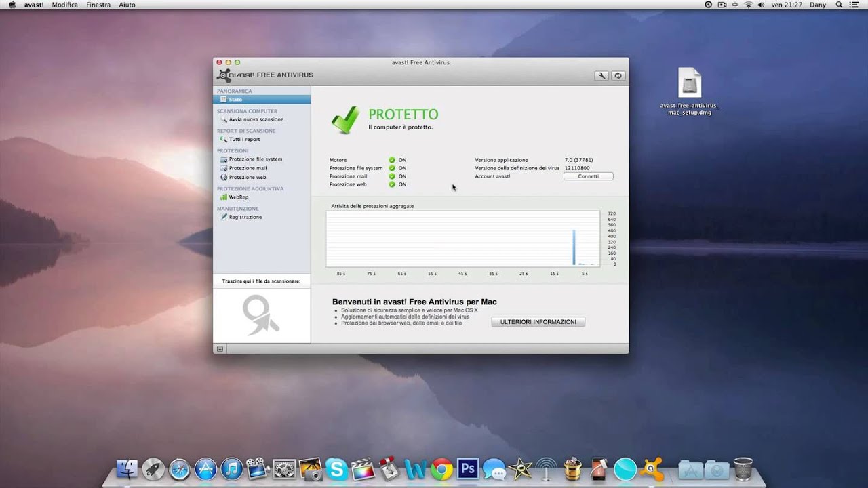Open Google Chrome in the dock
The width and height of the screenshot is (868, 488).
click(x=441, y=468)
